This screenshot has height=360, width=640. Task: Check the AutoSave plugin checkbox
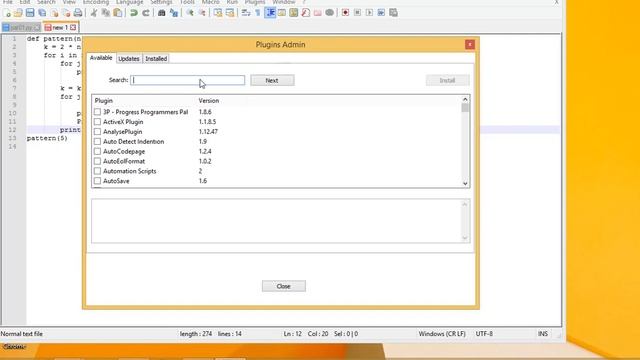[x=97, y=180]
